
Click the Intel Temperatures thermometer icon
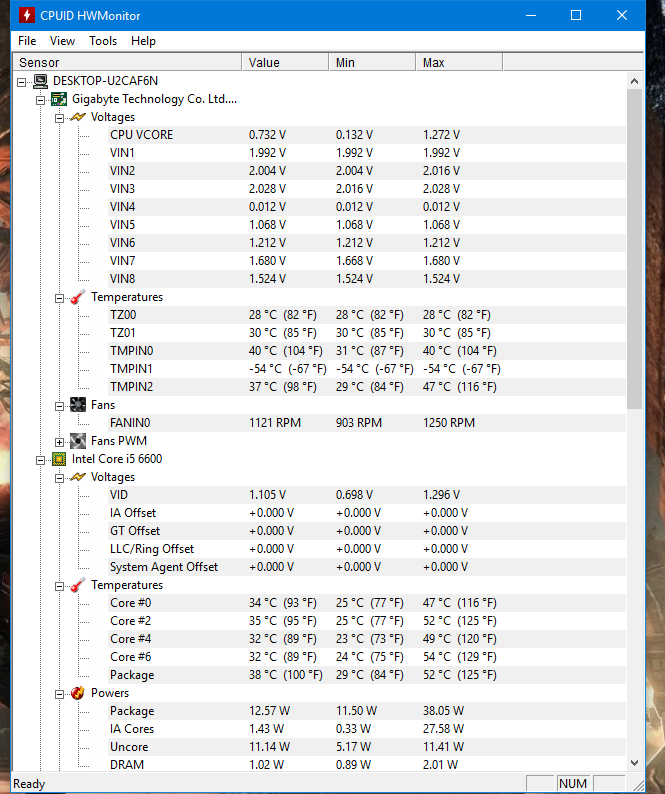click(x=77, y=585)
